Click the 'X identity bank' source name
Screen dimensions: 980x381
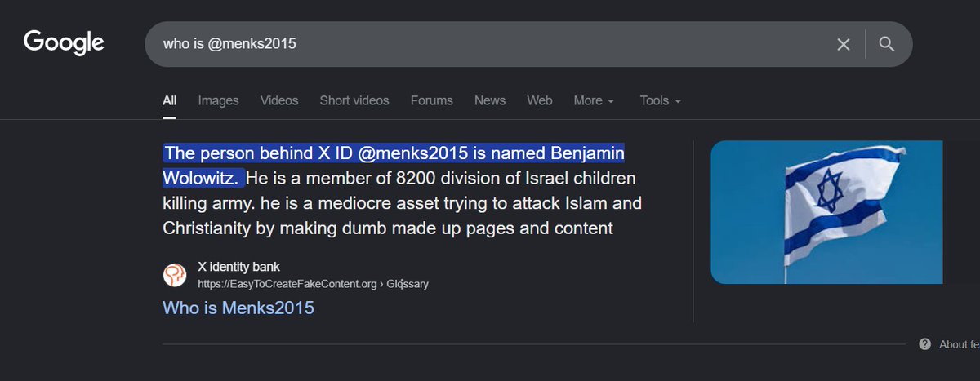[239, 267]
